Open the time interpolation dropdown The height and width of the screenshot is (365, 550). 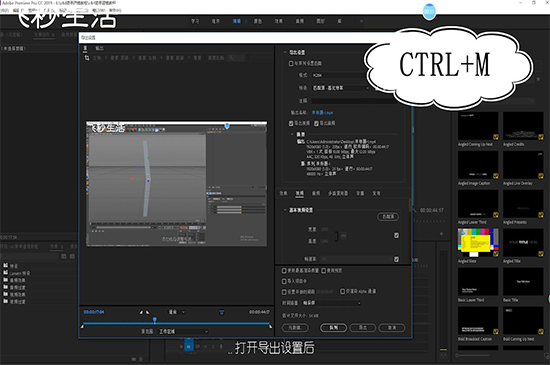[x=331, y=303]
